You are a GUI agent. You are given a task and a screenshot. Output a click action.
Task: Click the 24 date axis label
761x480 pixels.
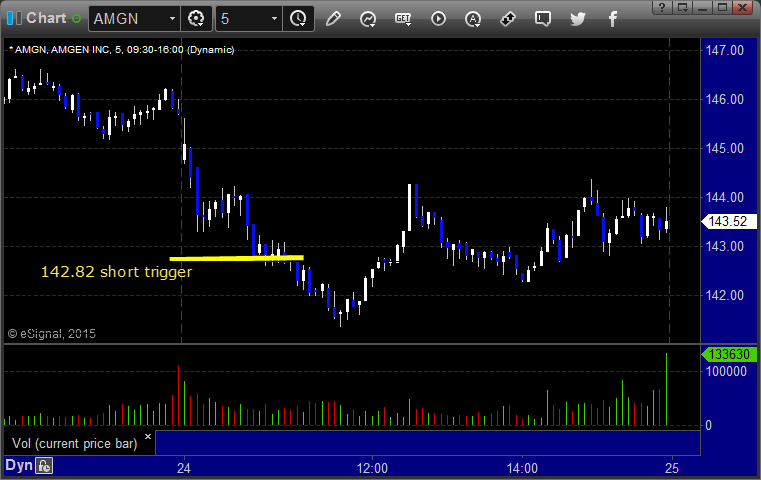point(183,468)
